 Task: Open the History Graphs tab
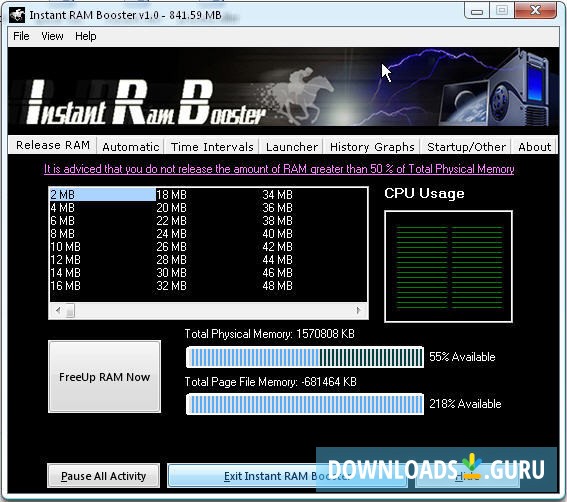tap(372, 147)
